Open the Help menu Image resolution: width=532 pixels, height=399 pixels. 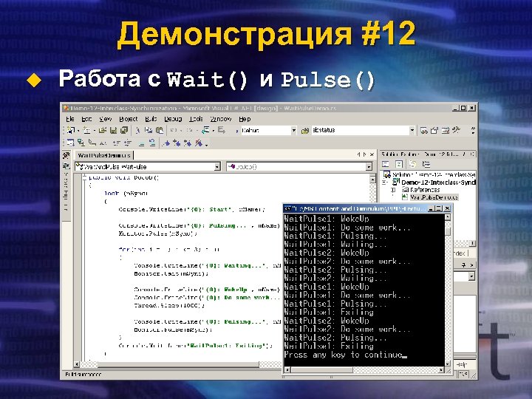point(245,119)
